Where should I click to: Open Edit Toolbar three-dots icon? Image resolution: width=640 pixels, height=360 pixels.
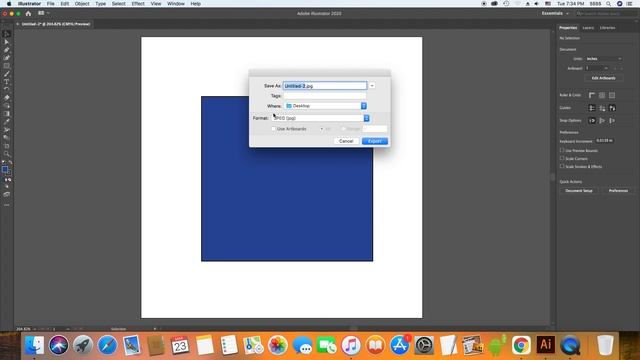7,205
